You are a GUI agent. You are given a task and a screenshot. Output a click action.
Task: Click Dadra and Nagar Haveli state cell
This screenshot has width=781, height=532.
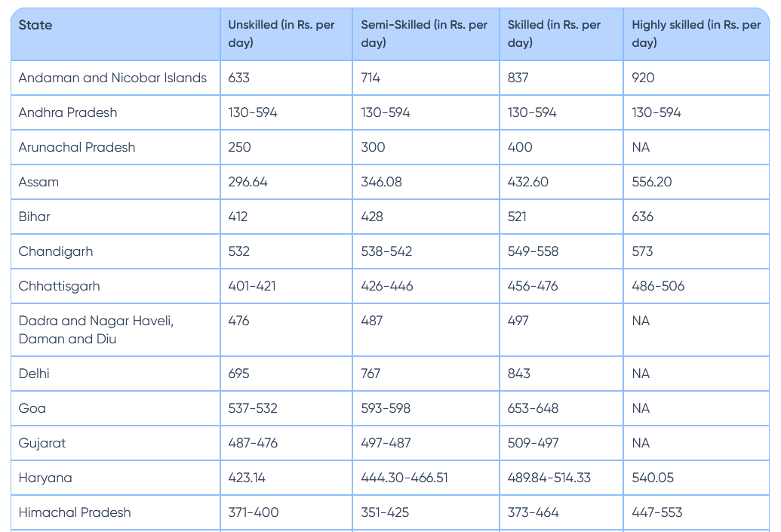point(96,330)
